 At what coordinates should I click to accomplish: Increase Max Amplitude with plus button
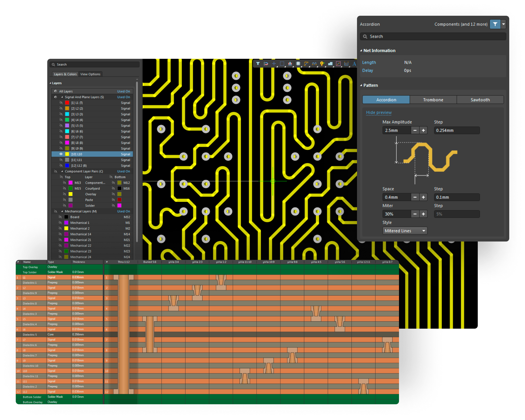coord(423,130)
